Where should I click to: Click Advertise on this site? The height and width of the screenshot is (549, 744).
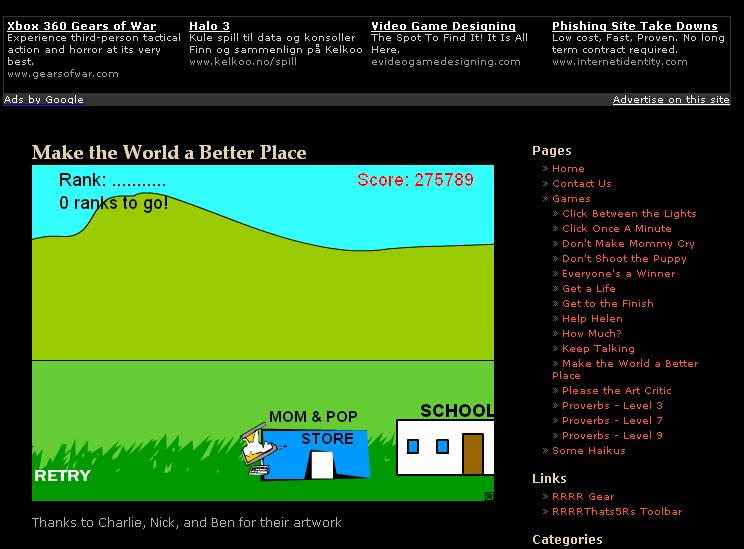[x=671, y=100]
